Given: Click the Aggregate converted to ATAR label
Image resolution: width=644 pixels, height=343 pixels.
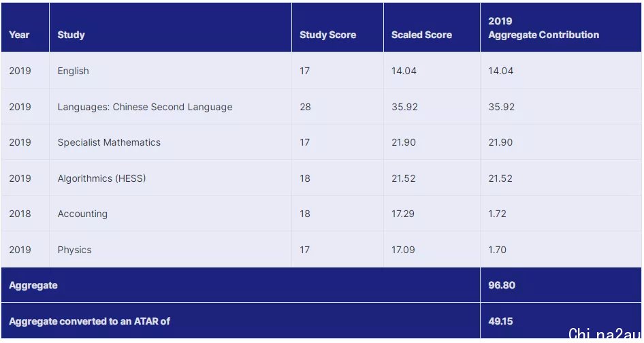Looking at the screenshot, I should click(90, 321).
